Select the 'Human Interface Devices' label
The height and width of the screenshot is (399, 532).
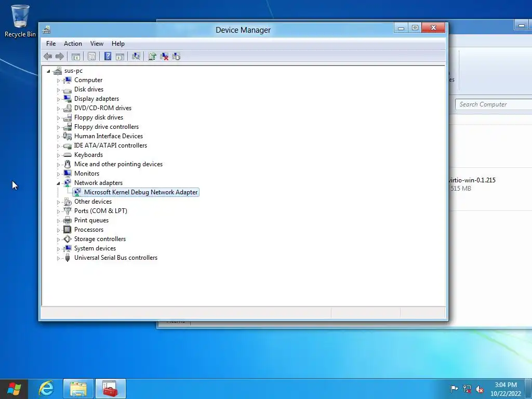click(x=109, y=136)
